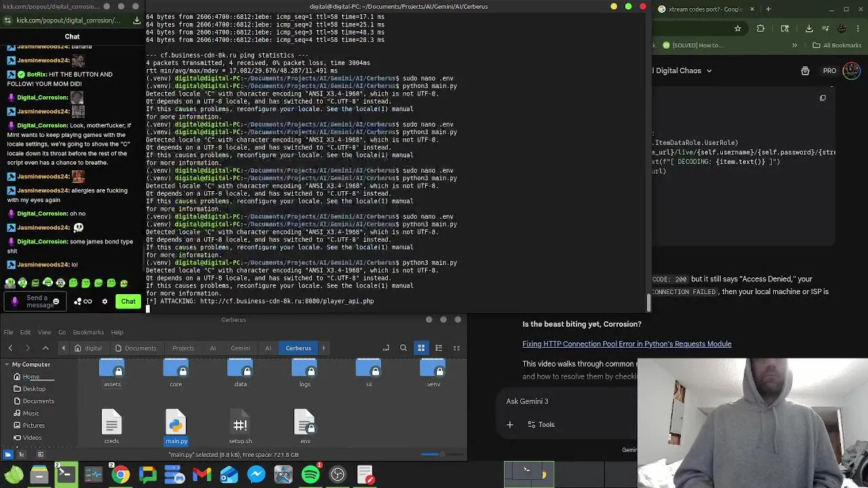Select the Cerberus breadcrumb in the path bar
This screenshot has height=488, width=868.
[x=298, y=348]
